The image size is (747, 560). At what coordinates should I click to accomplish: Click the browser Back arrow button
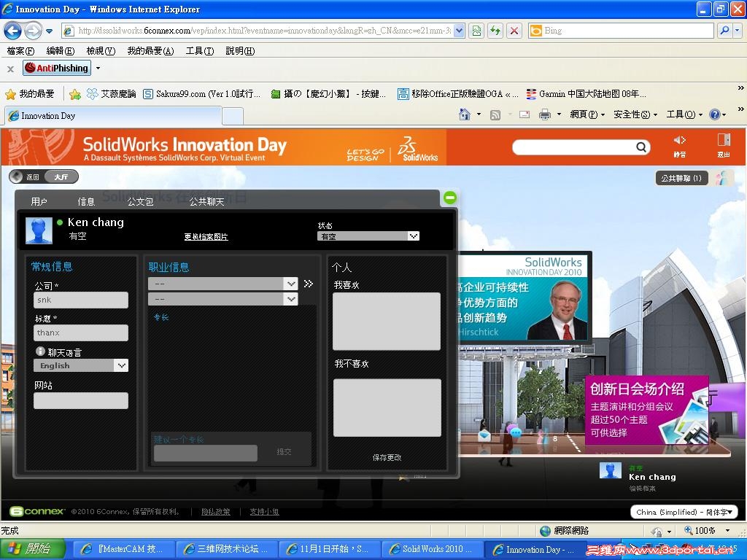[x=13, y=31]
